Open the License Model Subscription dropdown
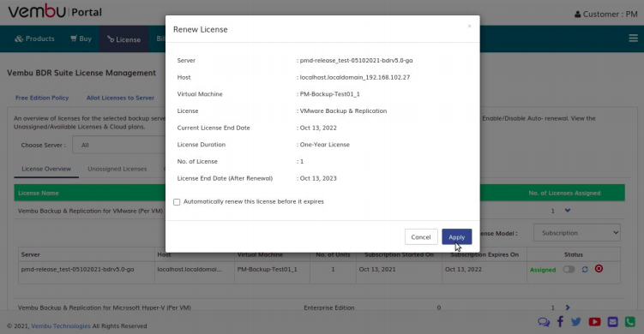Image resolution: width=644 pixels, height=334 pixels. 576,233
